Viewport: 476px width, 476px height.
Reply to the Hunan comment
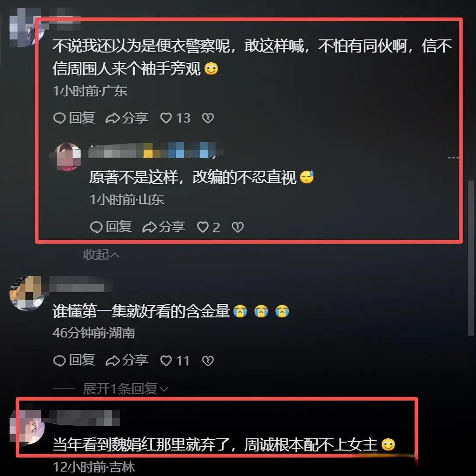pyautogui.click(x=74, y=360)
